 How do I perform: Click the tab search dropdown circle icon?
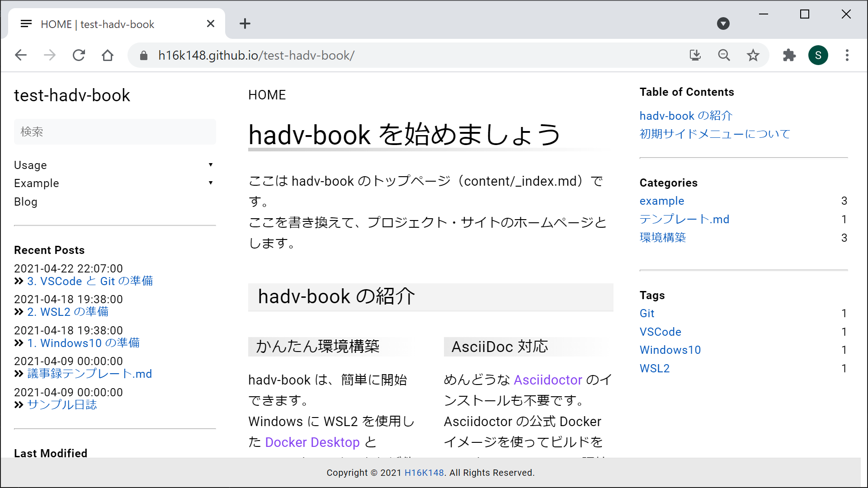coord(723,23)
